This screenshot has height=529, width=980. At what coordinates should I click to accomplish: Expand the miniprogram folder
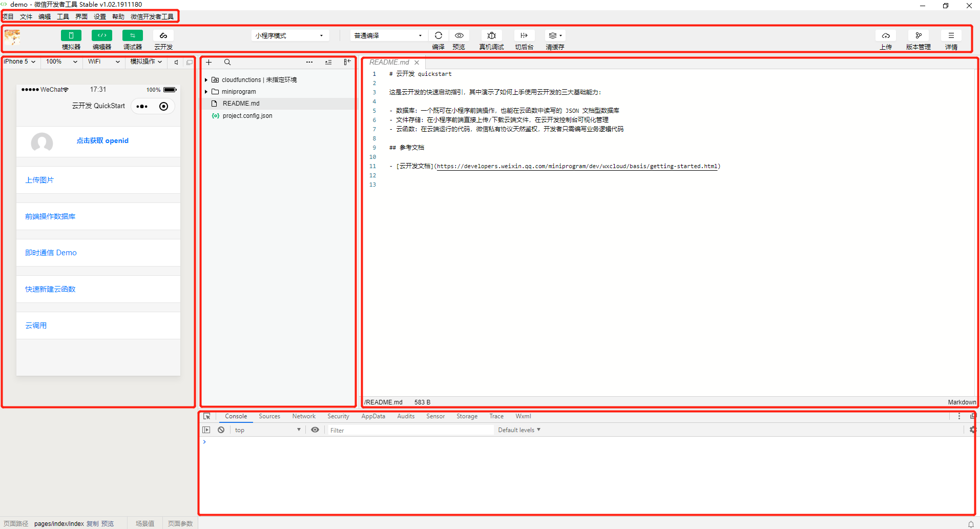(x=206, y=92)
